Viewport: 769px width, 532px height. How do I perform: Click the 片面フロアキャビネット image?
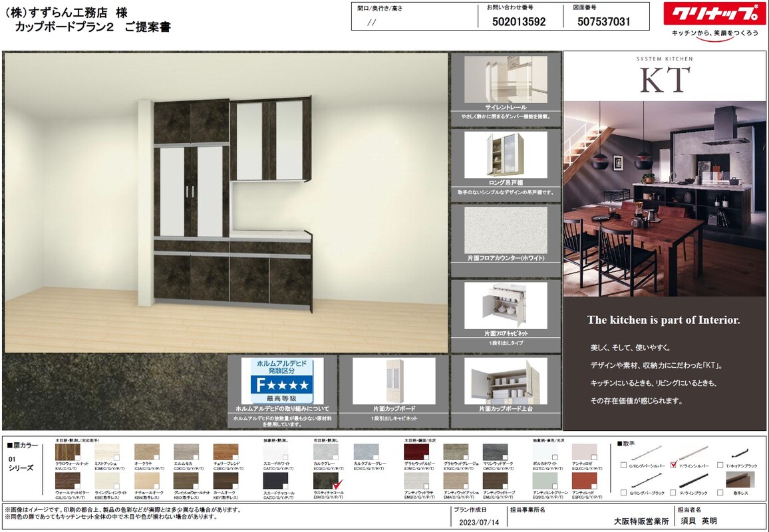(506, 305)
